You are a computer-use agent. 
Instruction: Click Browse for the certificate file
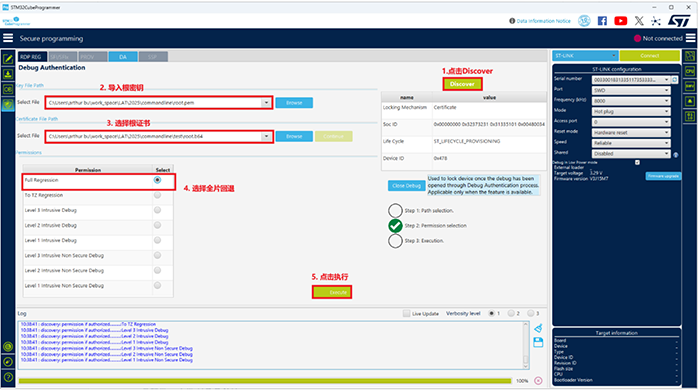click(x=294, y=136)
